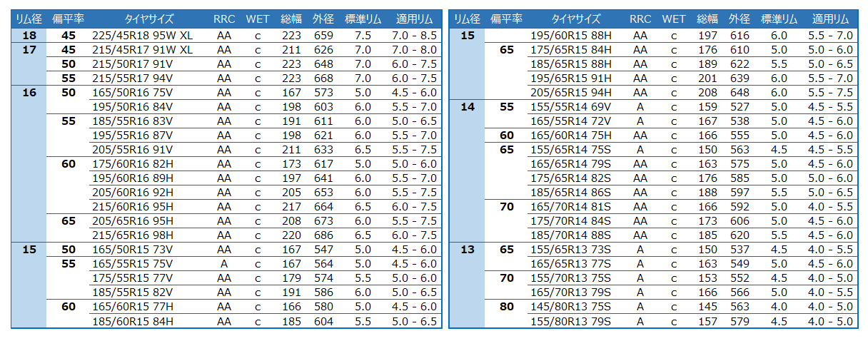868x341 pixels.
Task: Select tire size 165/55R14 72V
Action: (x=571, y=121)
